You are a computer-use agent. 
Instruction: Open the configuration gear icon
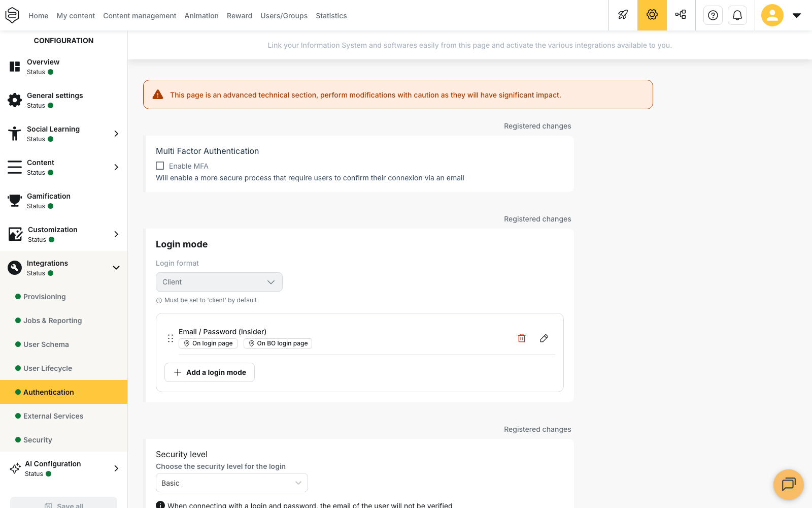tap(652, 15)
